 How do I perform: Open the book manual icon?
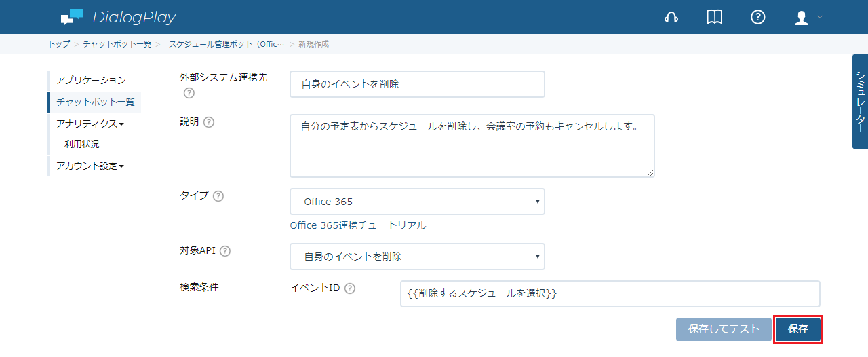(x=715, y=18)
